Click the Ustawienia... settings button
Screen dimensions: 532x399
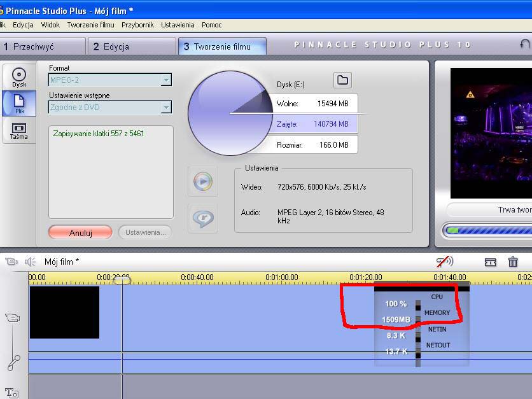[x=145, y=232]
